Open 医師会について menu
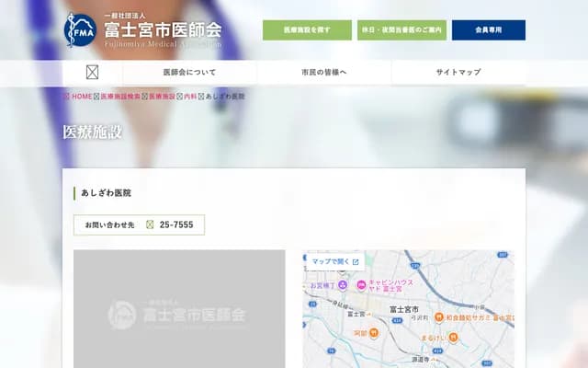 tap(190, 73)
